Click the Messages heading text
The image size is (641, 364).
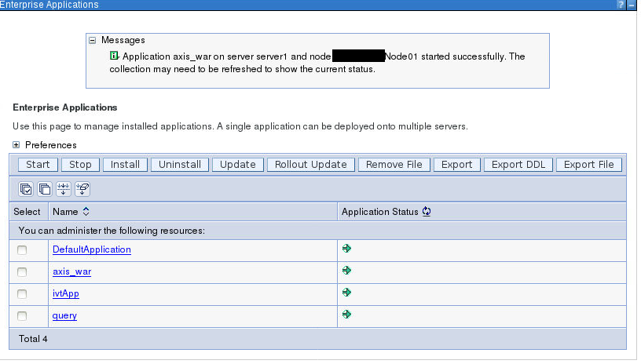click(x=123, y=40)
